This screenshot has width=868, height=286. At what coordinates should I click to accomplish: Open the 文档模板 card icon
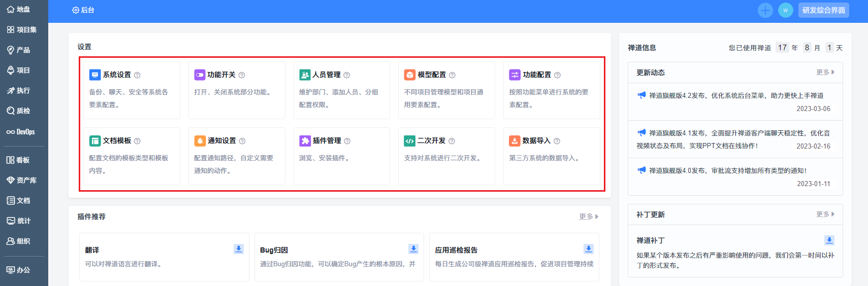pos(95,141)
